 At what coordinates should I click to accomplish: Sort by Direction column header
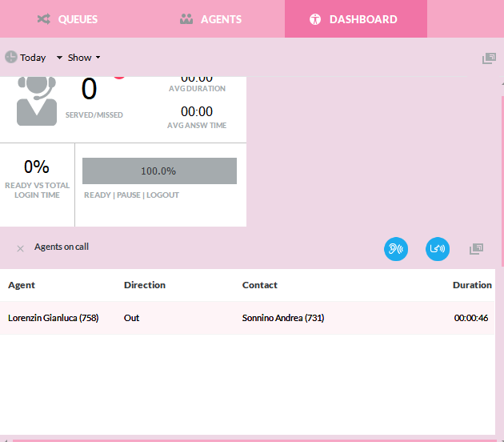145,285
